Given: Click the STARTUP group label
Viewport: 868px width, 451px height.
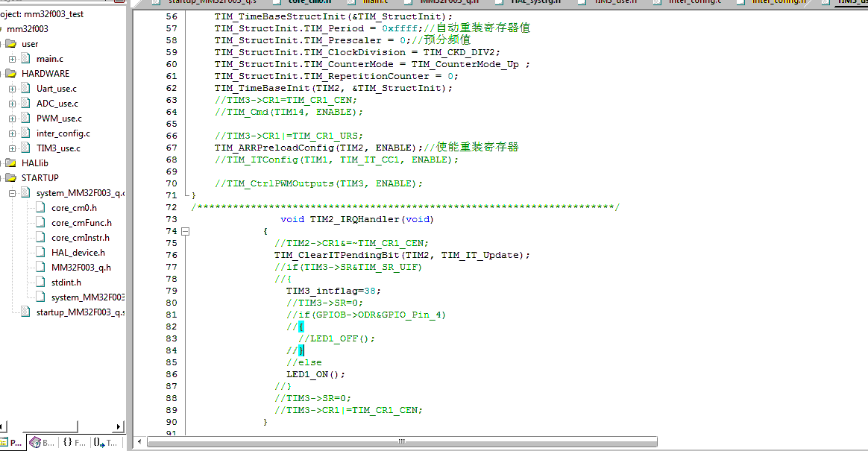Looking at the screenshot, I should click(40, 178).
